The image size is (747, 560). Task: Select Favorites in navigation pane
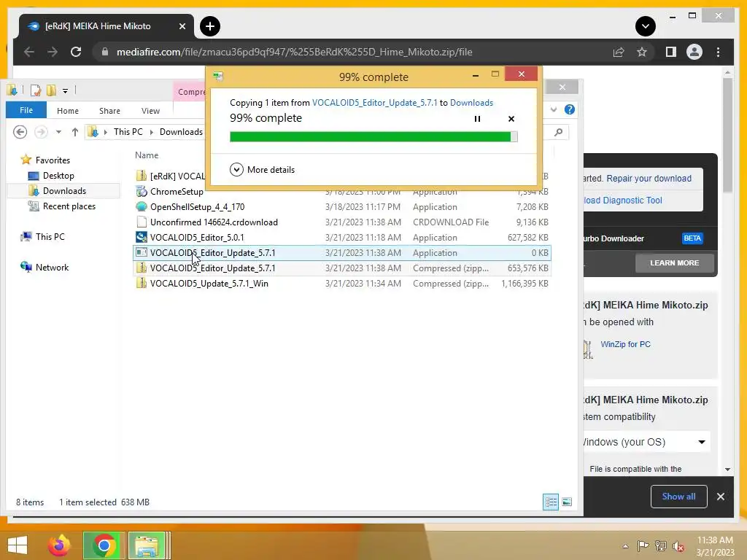tap(45, 160)
